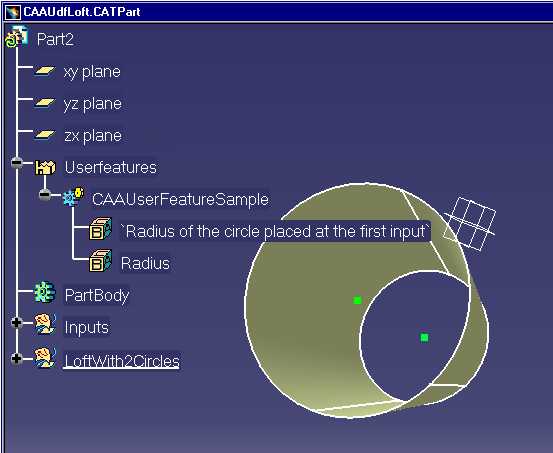
Task: Click the green point on the loft surface
Action: (357, 300)
